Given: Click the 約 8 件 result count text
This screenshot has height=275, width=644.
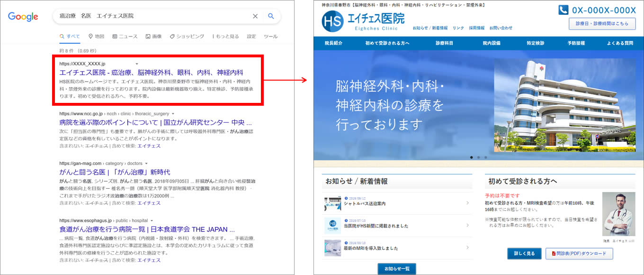Looking at the screenshot, I should pos(78,51).
